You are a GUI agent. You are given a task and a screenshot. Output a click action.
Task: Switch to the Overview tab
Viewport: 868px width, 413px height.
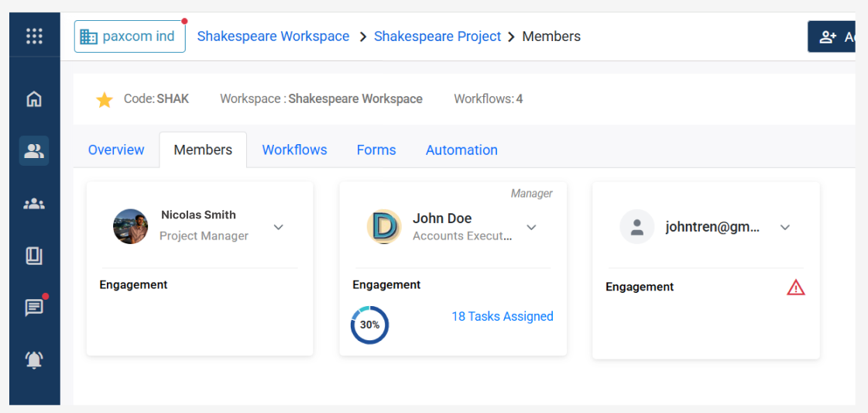coord(116,150)
